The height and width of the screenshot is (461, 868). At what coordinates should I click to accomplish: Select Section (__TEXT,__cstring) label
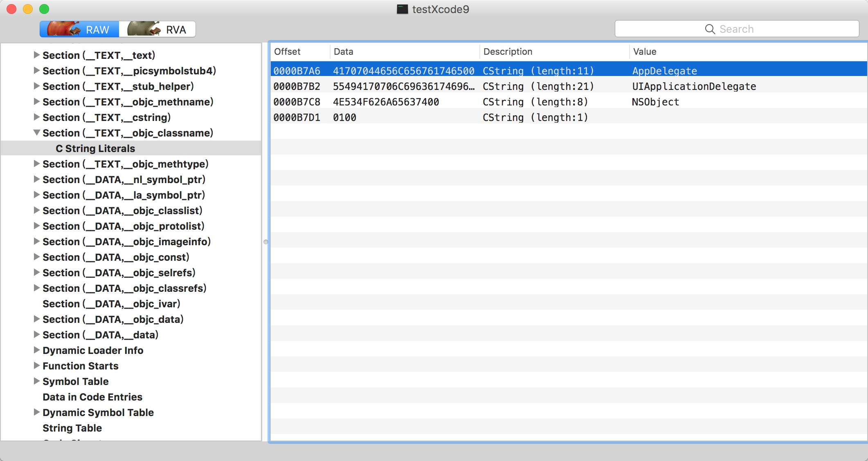click(x=106, y=117)
